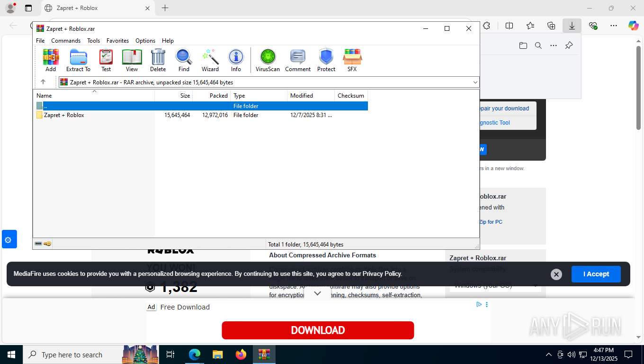Viewport: 644px width, 364px height.
Task: Pin the downloads panel
Action: 569,45
